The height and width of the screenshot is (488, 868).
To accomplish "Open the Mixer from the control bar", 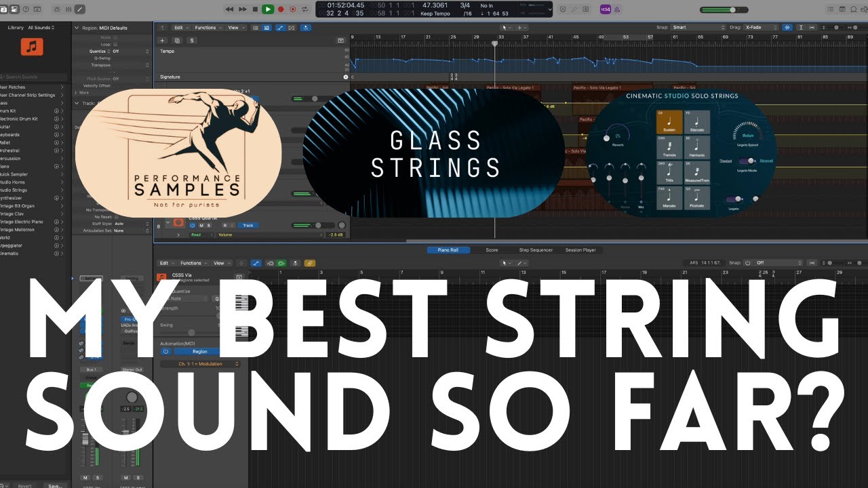I will point(68,9).
